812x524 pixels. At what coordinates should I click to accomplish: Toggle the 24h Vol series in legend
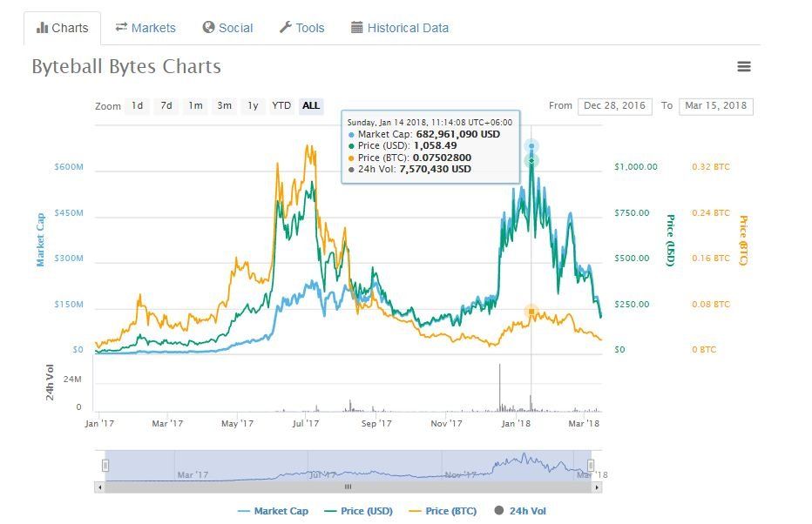[x=520, y=511]
